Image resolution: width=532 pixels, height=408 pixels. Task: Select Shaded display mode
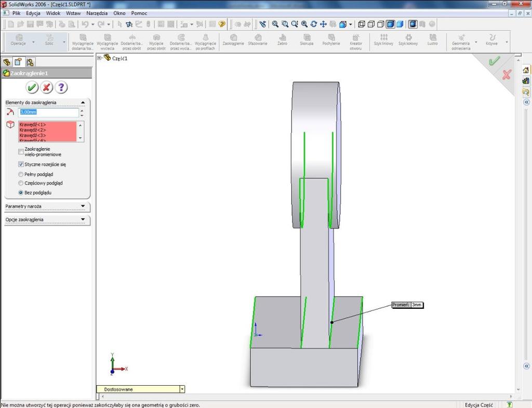[x=400, y=24]
